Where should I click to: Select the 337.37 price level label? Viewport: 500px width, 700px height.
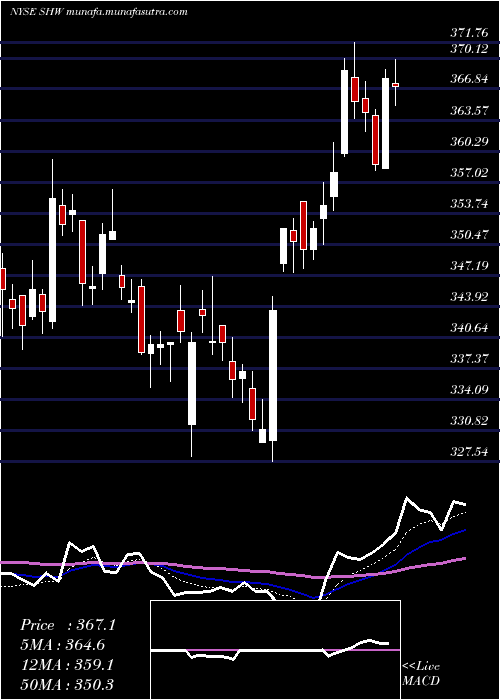click(x=471, y=358)
